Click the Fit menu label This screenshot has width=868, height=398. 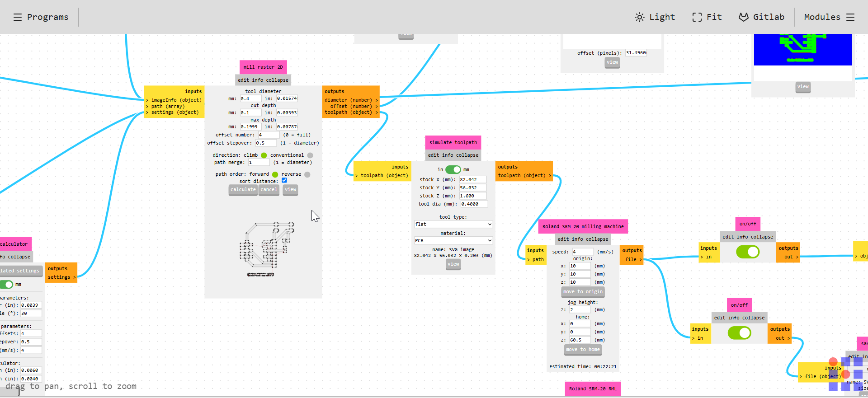pyautogui.click(x=714, y=17)
